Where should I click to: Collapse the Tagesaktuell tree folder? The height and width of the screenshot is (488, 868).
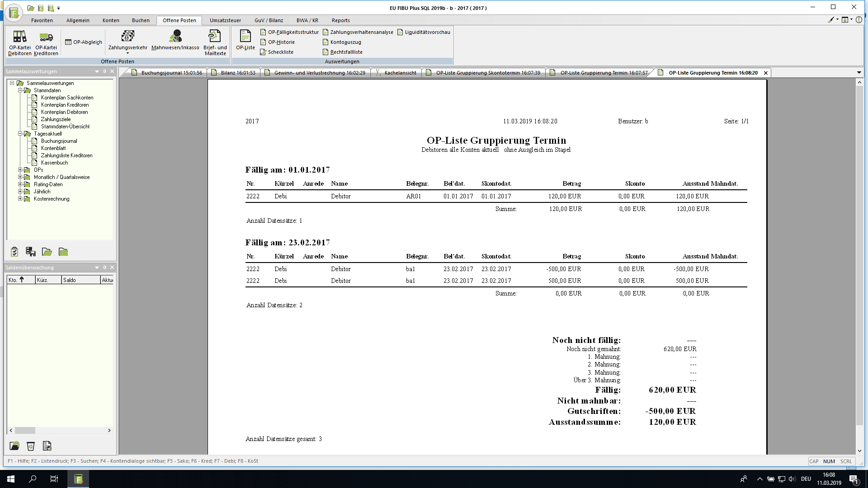[x=20, y=134]
